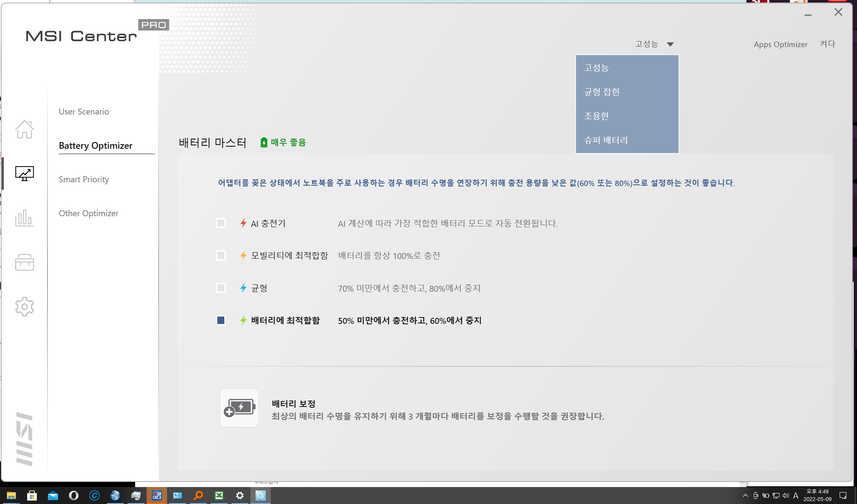Open the network tray icon
Viewport: 857px width, 504px height.
coord(776,496)
